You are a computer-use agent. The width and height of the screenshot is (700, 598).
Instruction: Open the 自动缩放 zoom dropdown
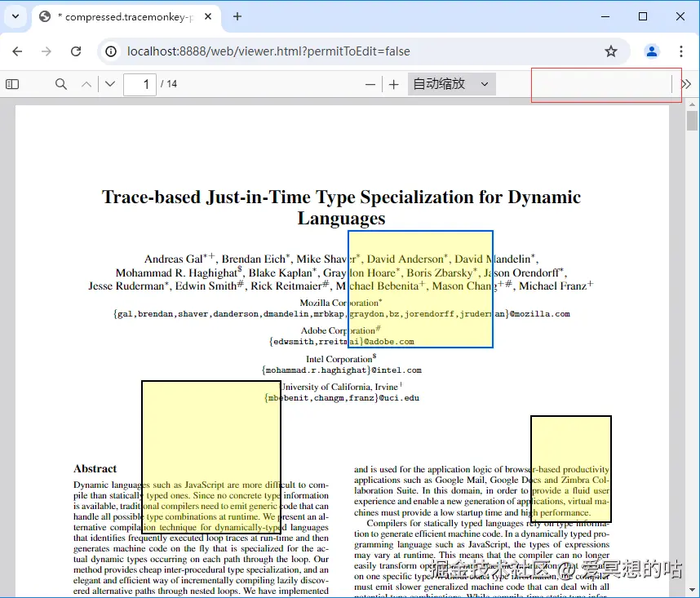coord(451,84)
